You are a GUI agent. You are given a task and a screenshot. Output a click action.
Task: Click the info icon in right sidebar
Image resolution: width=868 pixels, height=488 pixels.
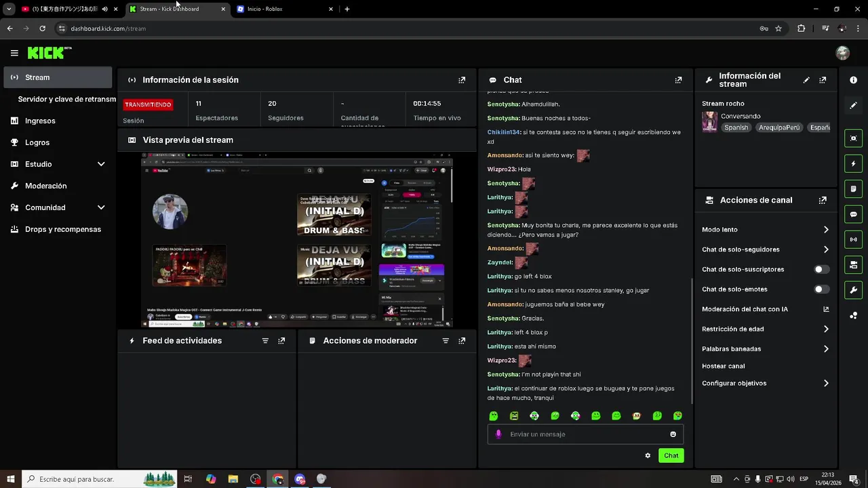[x=853, y=80]
